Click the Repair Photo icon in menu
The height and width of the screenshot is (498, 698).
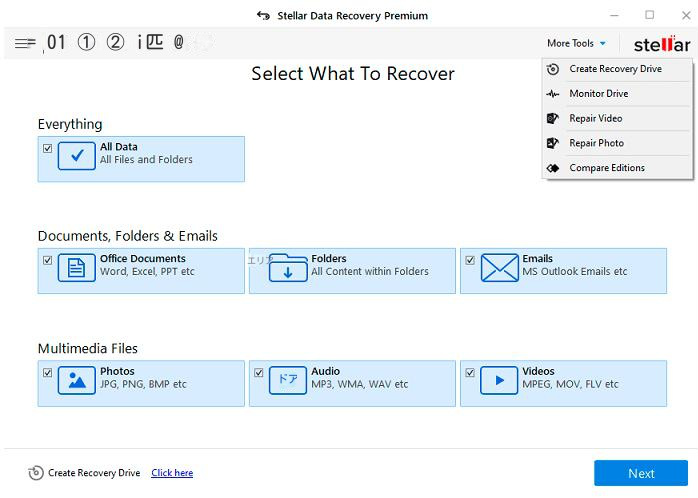(x=553, y=143)
